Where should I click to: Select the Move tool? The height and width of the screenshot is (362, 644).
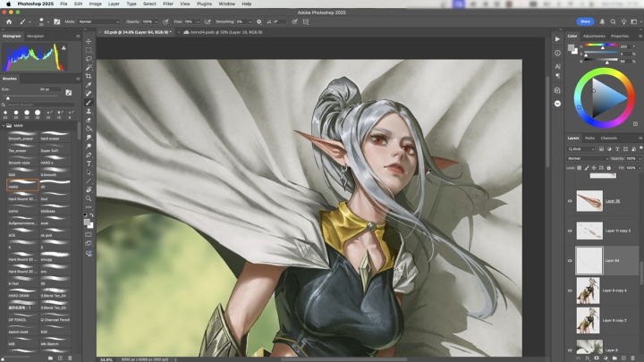89,41
